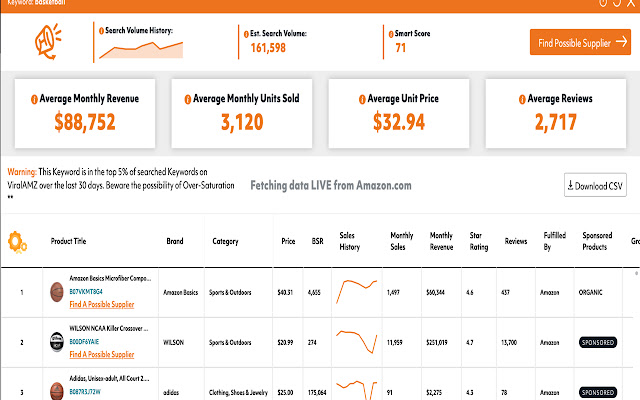
Task: Click info icon for Average Monthly Revenue
Action: (34, 99)
